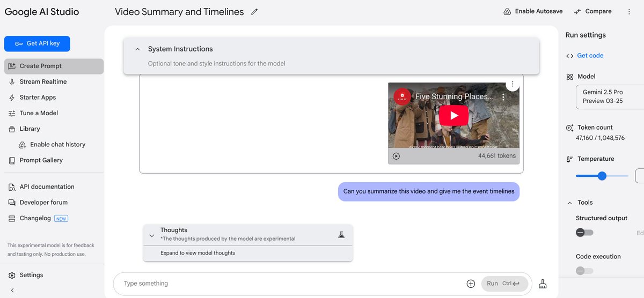
Task: Click the Type something prompt input
Action: coord(290,284)
